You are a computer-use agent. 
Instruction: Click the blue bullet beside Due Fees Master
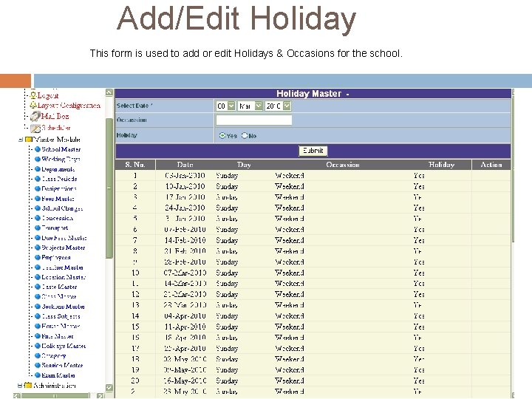[38, 238]
